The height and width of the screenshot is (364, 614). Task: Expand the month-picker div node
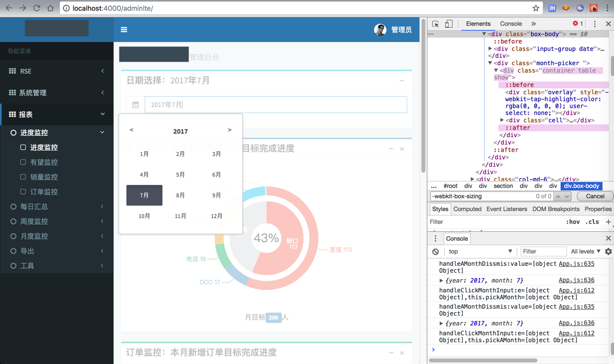point(490,63)
